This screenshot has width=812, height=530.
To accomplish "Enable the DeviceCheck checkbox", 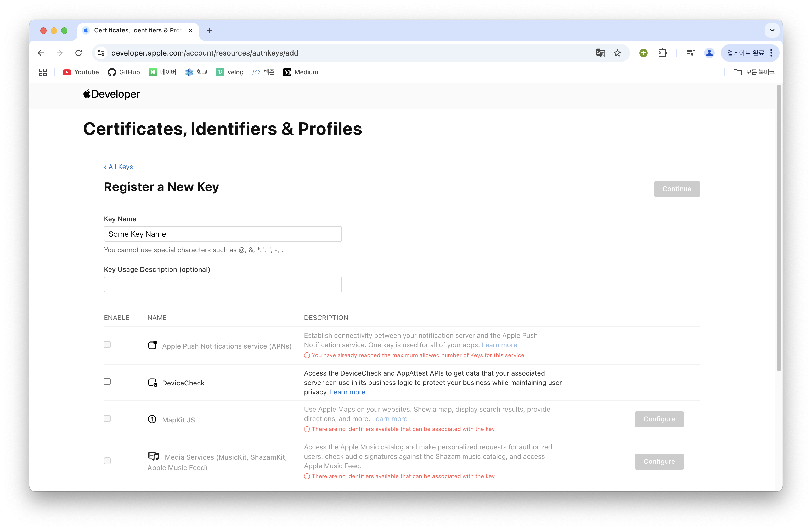I will point(107,382).
